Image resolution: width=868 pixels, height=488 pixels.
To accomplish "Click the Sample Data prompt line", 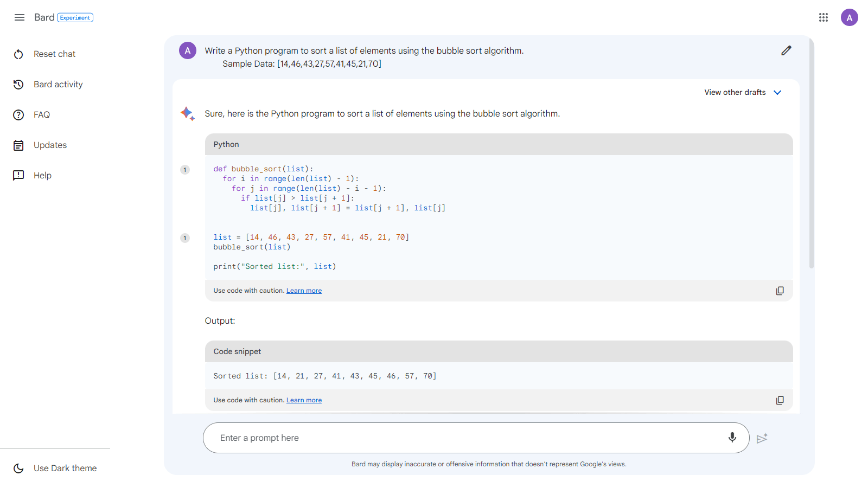I will click(x=302, y=64).
